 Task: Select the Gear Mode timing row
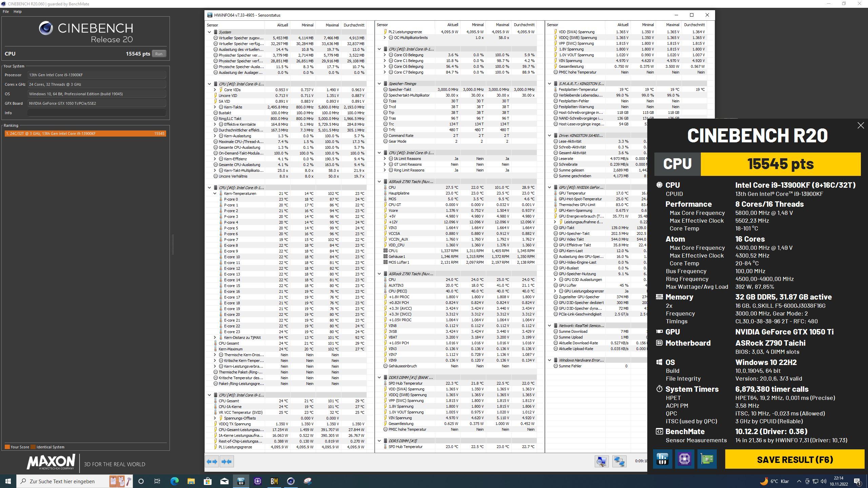(456, 141)
